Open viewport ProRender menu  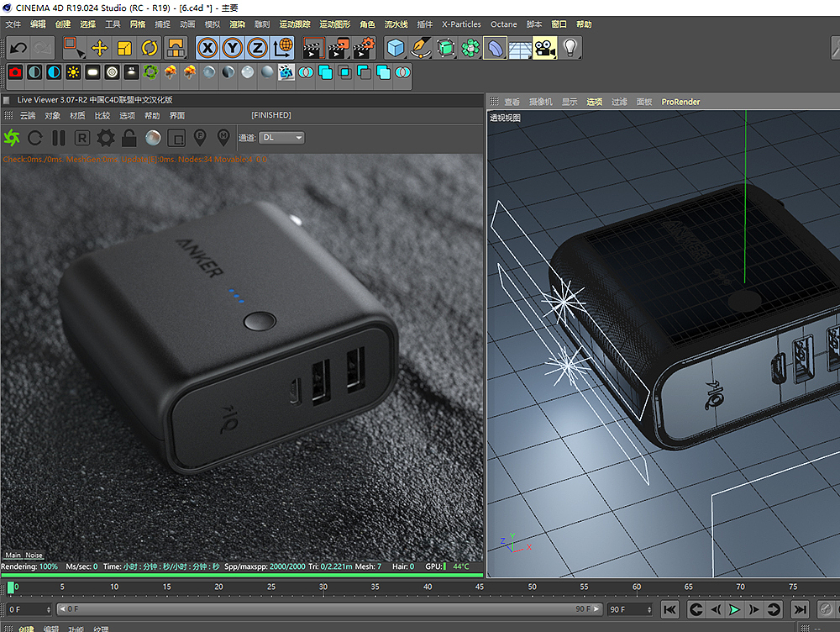pos(680,102)
